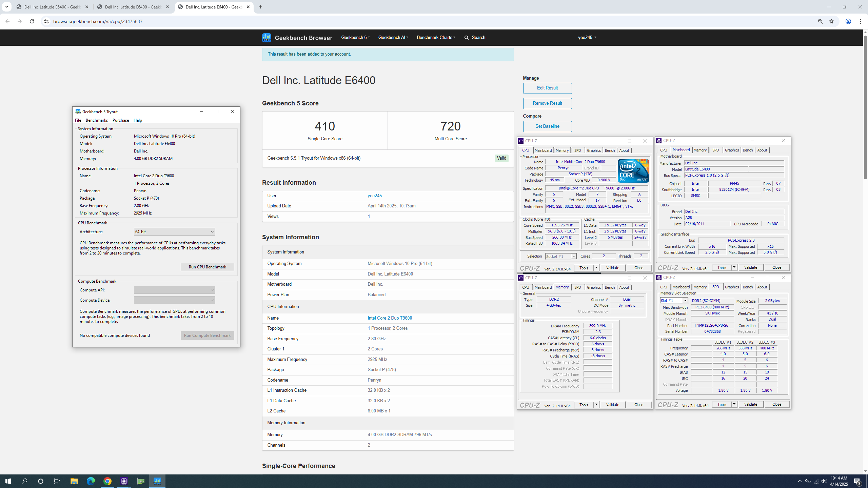Reload the page with refresh icon
This screenshot has width=868, height=488.
(32, 21)
